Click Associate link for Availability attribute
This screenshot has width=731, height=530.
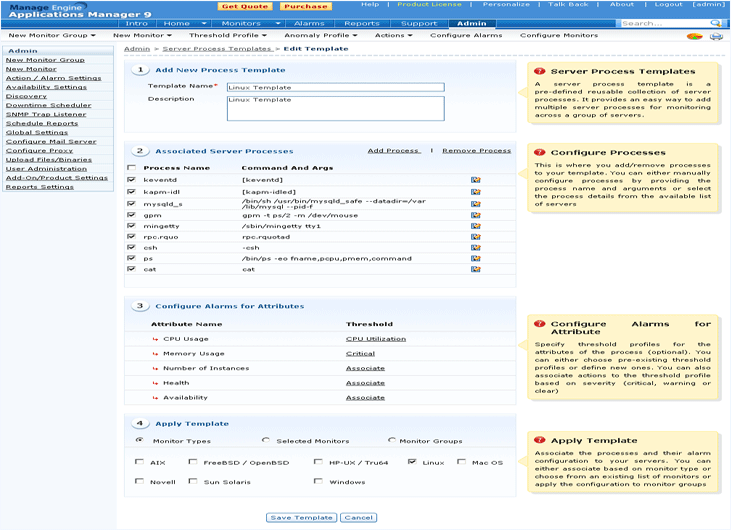(x=365, y=398)
